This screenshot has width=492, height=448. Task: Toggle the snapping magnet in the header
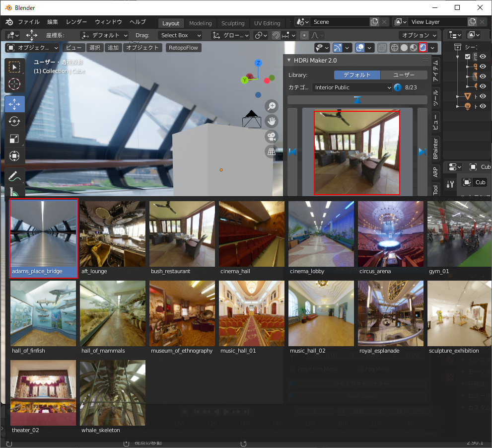pos(276,35)
